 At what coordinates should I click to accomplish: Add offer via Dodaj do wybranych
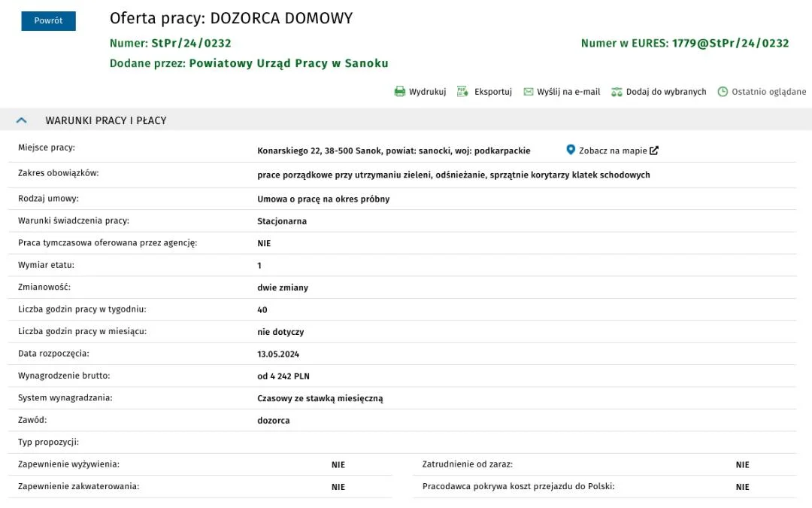666,92
